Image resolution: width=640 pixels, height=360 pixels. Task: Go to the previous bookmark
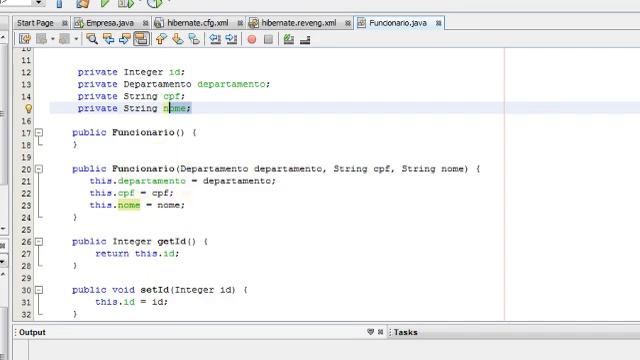click(x=161, y=39)
